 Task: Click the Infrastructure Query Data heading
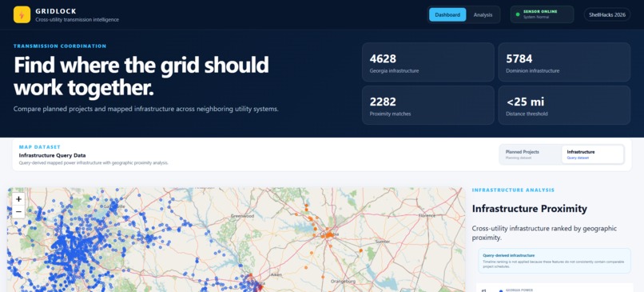pyautogui.click(x=52, y=155)
